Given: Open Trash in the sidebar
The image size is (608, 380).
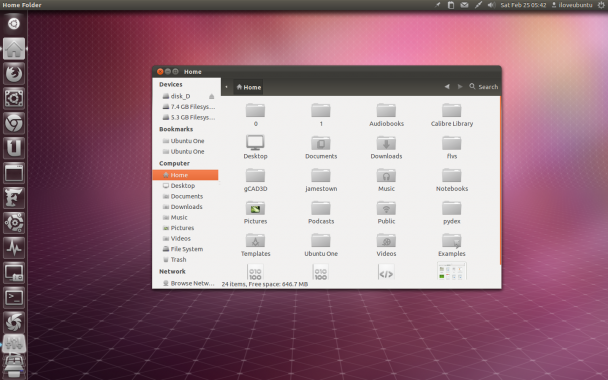Looking at the screenshot, I should [x=174, y=259].
